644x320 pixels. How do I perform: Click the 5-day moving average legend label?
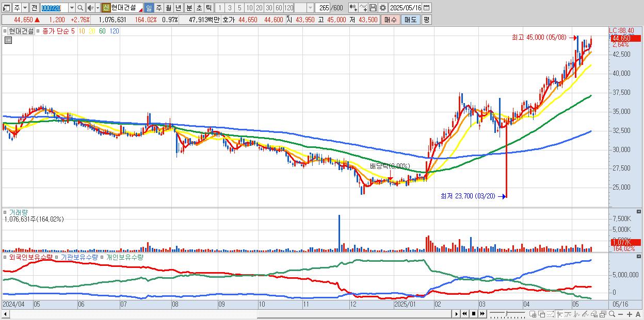pyautogui.click(x=73, y=31)
